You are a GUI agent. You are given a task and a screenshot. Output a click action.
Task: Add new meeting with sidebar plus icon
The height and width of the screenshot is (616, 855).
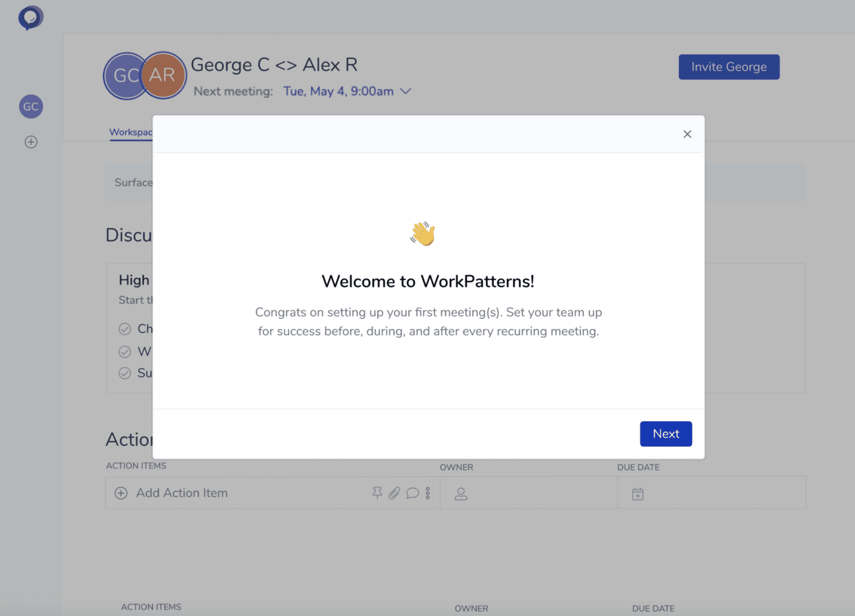point(31,142)
